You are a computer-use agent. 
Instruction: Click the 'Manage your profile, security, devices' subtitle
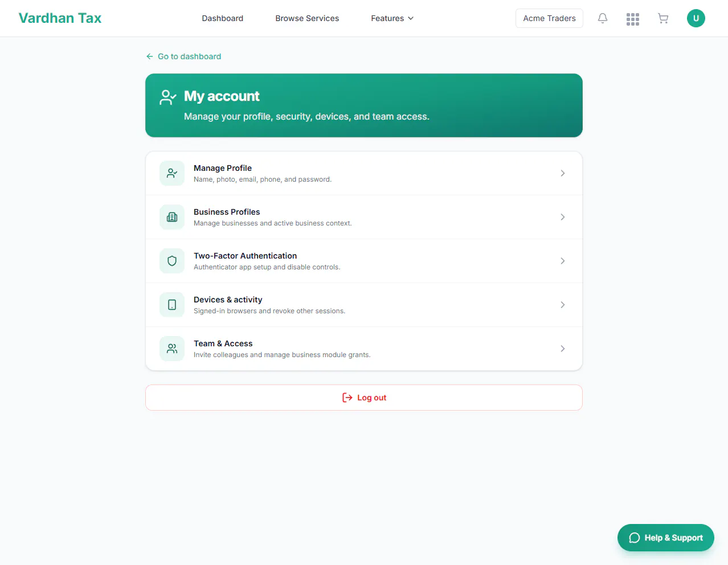click(x=306, y=116)
